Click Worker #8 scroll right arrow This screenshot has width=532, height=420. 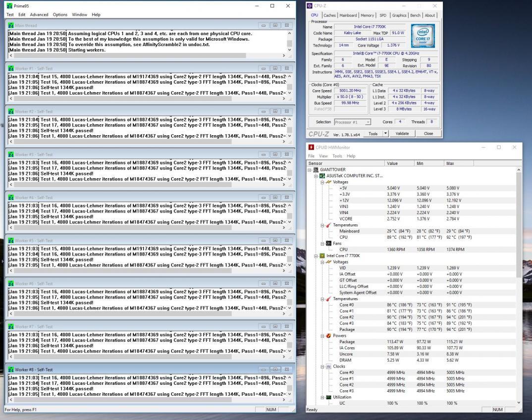click(284, 400)
